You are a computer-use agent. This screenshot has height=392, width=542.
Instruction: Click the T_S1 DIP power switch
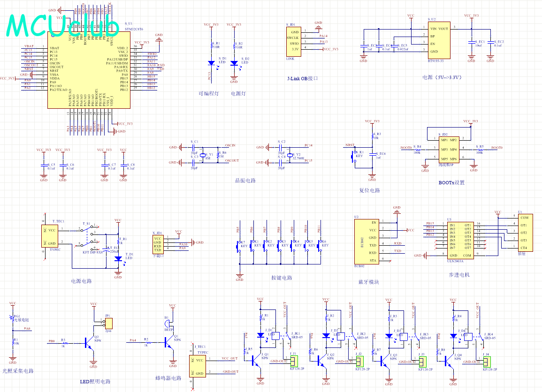point(88,237)
